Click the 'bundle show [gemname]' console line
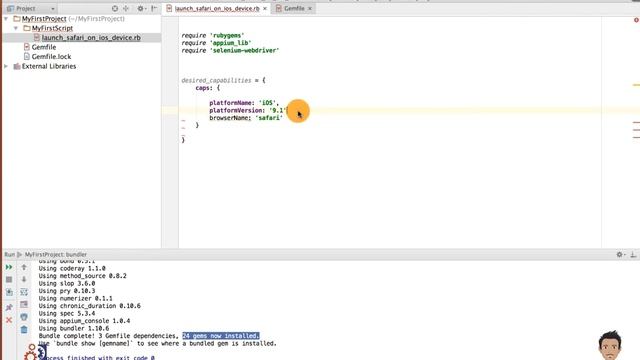The width and height of the screenshot is (640, 360). [158, 343]
